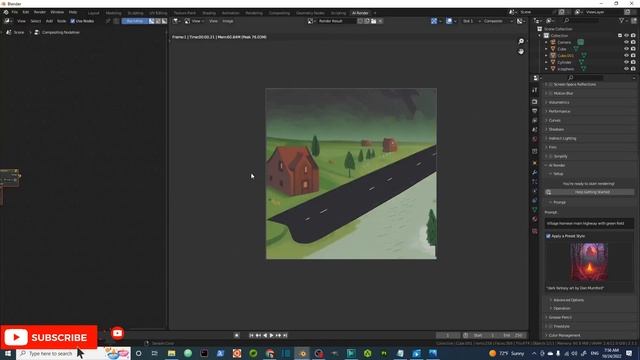
Task: Open the Windows Start menu
Action: [8, 353]
